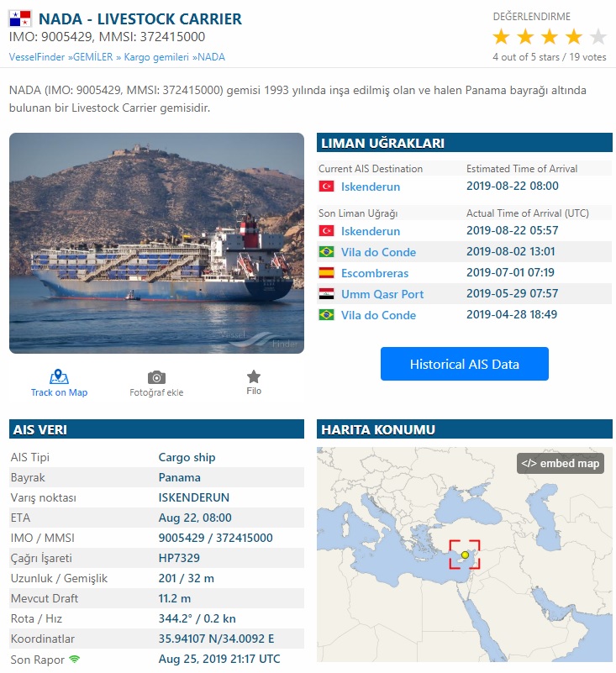Click the green AIS signal icon
Viewport: 616px width, 673px height.
pyautogui.click(x=75, y=660)
